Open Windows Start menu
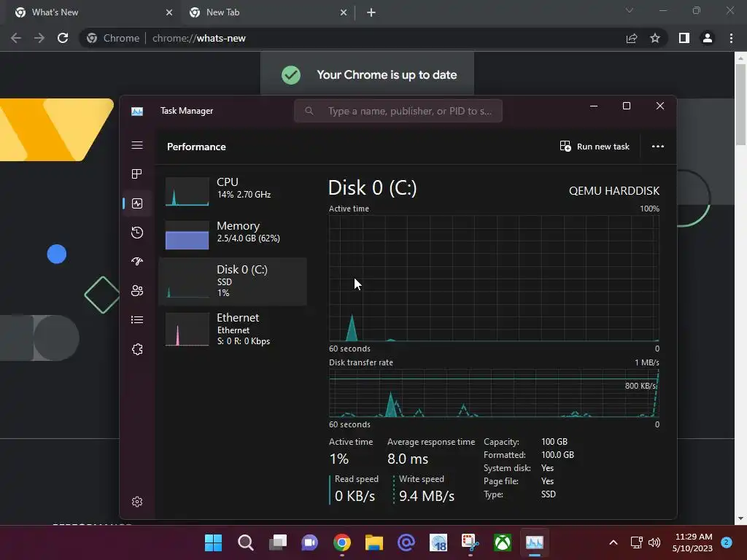This screenshot has height=560, width=747. coord(213,542)
